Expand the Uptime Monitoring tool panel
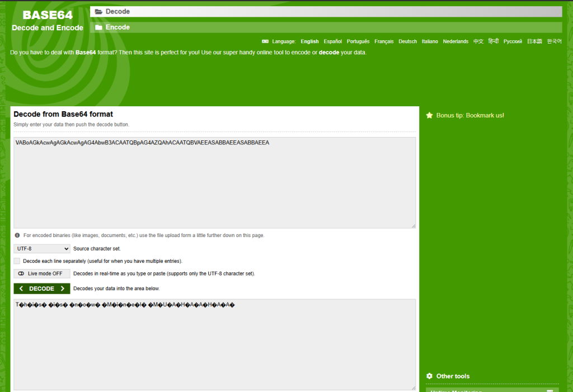 pyautogui.click(x=549, y=390)
